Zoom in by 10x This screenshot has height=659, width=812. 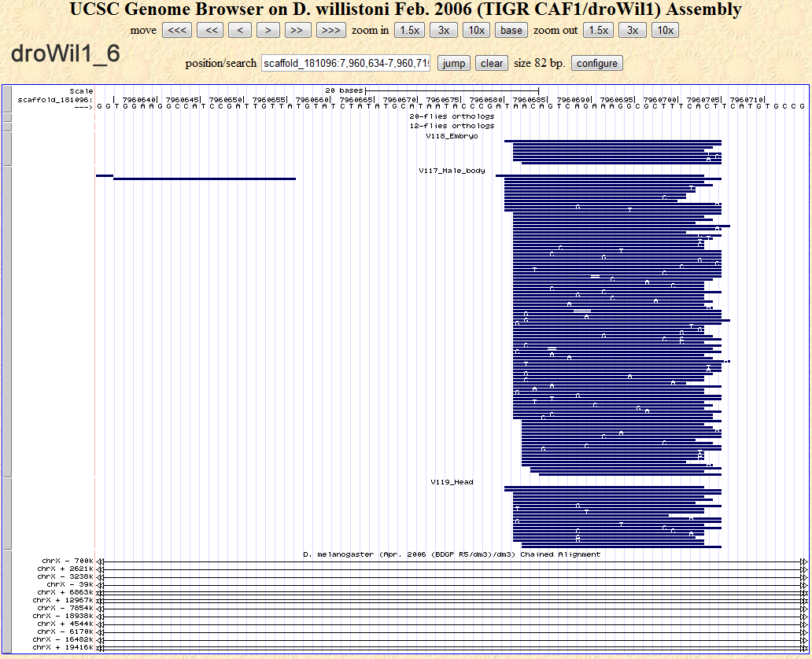coord(475,31)
